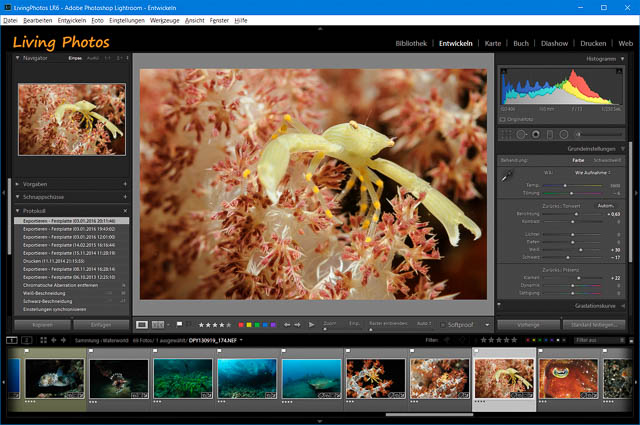Select the crop overlay grid tool
Viewport: 640px width, 425px height.
click(506, 134)
